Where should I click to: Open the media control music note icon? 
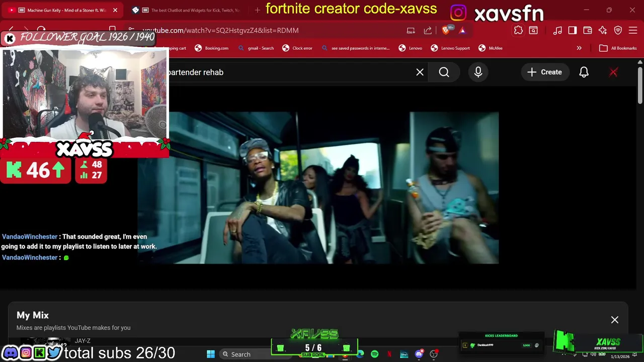pos(557,31)
